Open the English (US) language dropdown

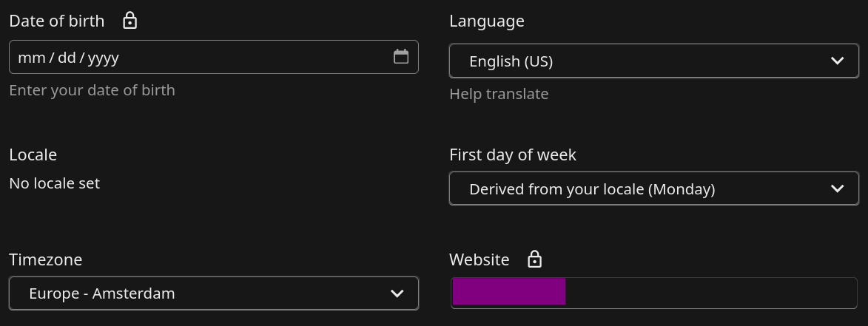click(636, 61)
